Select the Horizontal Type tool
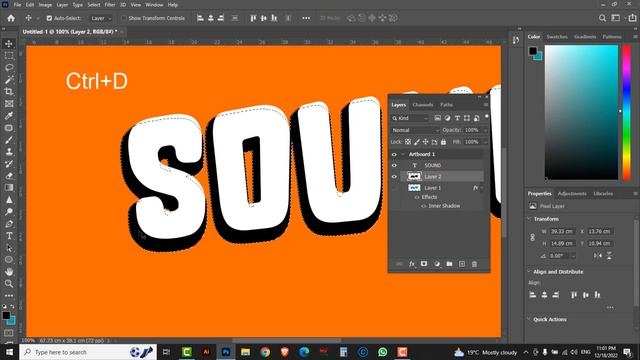This screenshot has width=640, height=360. [9, 236]
